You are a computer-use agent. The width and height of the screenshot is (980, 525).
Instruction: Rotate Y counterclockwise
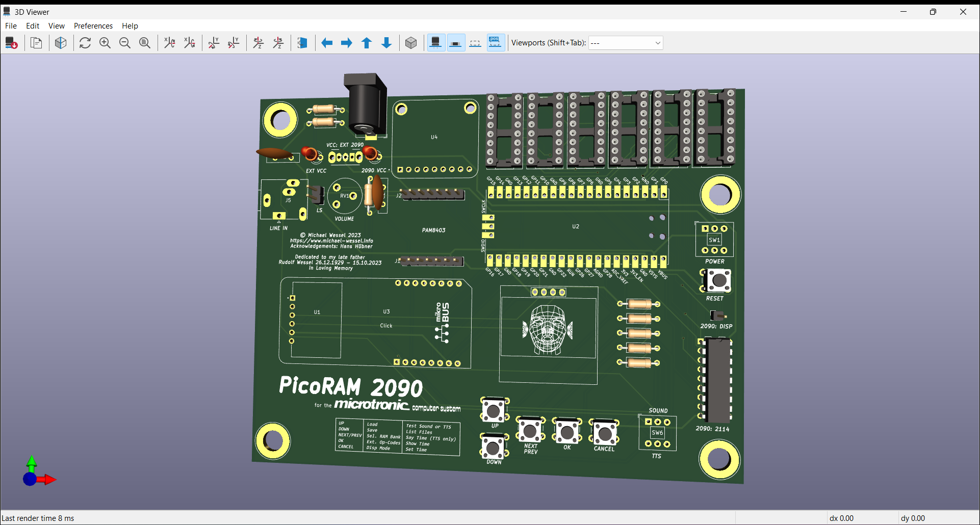coord(234,43)
